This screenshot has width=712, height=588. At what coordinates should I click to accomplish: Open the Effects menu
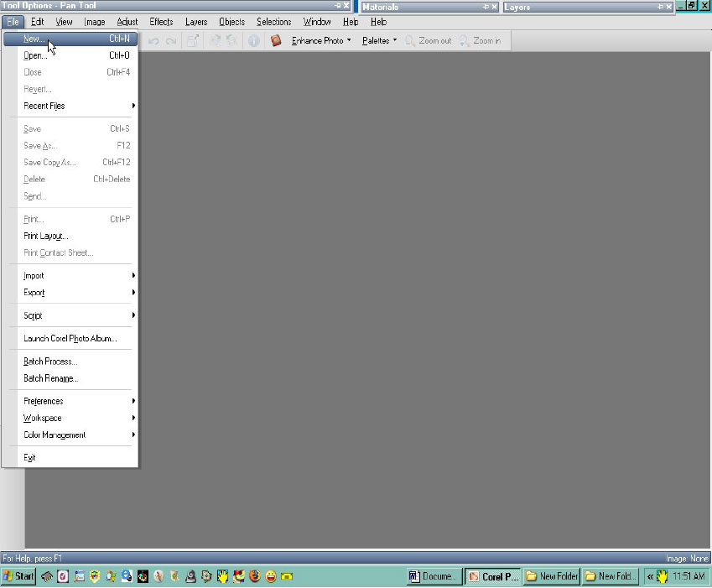pyautogui.click(x=161, y=22)
